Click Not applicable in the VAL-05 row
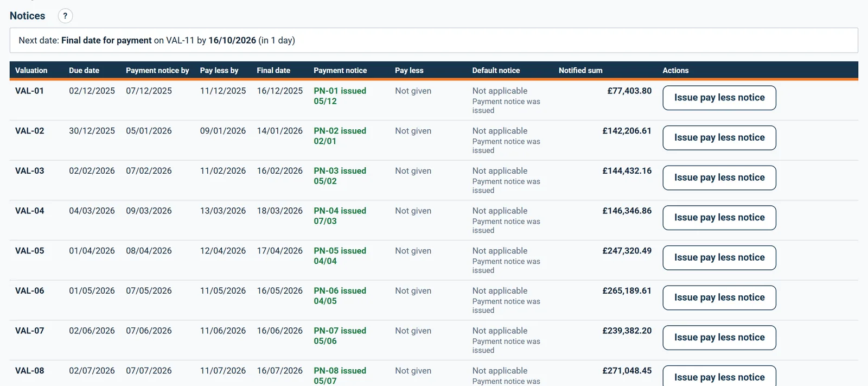Screen dimensions: 868x386 [x=500, y=251]
